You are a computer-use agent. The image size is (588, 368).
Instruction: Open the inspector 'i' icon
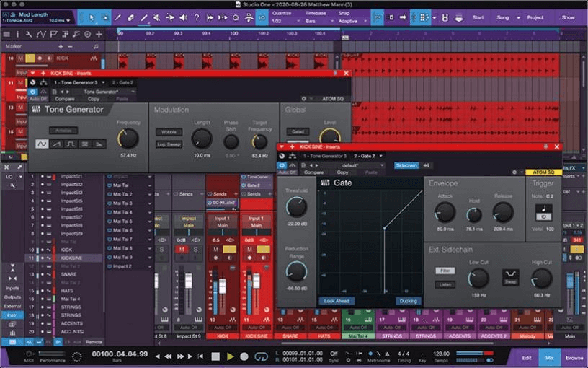pos(17,34)
